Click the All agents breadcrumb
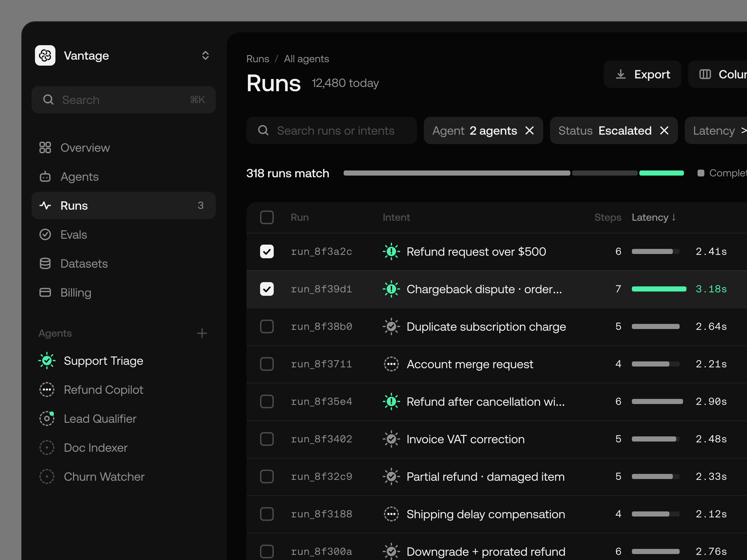The image size is (747, 560). tap(306, 59)
